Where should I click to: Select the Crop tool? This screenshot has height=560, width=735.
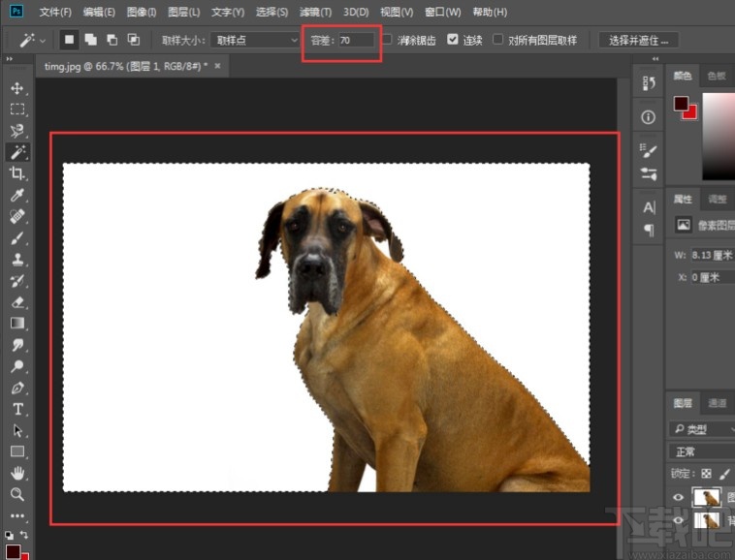pyautogui.click(x=17, y=173)
